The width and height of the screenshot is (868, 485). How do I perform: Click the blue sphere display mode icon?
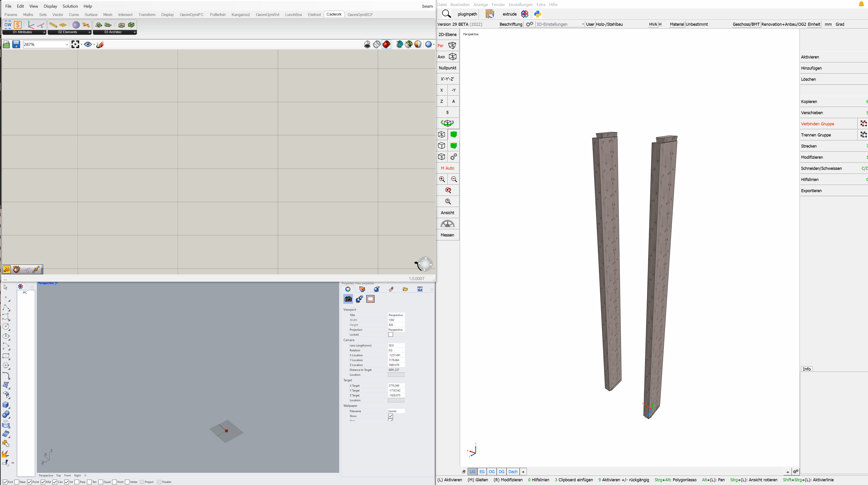(x=428, y=45)
